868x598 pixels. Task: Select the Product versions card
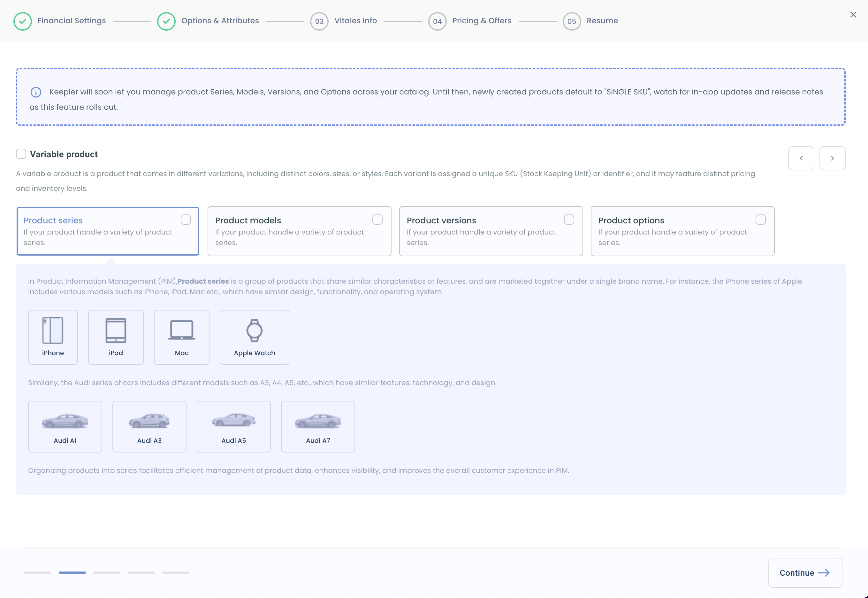click(491, 231)
